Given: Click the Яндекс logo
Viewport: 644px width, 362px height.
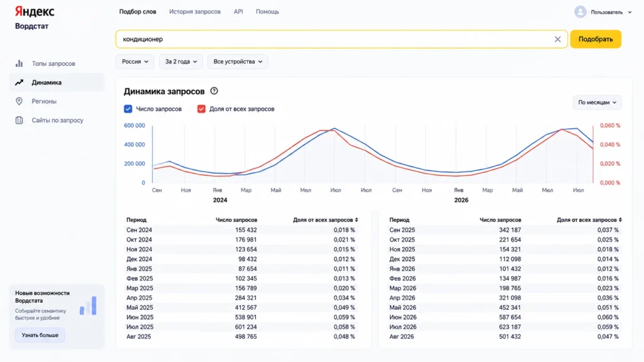Looking at the screenshot, I should click(x=35, y=11).
